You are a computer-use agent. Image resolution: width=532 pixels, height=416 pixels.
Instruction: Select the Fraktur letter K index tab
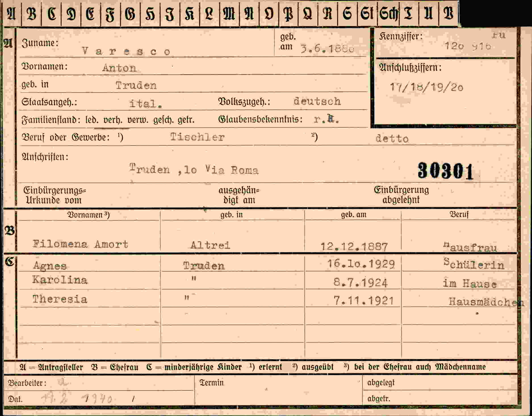(190, 14)
